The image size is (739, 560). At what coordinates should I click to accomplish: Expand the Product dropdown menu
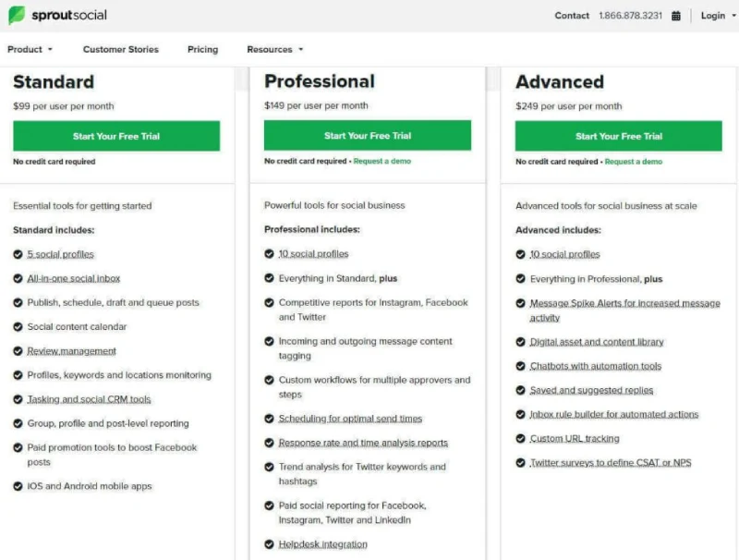point(30,50)
